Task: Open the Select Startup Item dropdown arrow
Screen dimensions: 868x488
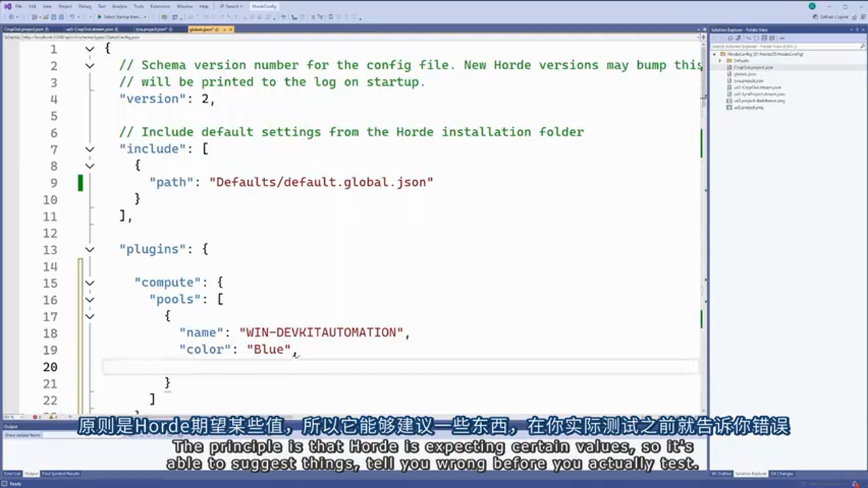Action: coord(144,17)
